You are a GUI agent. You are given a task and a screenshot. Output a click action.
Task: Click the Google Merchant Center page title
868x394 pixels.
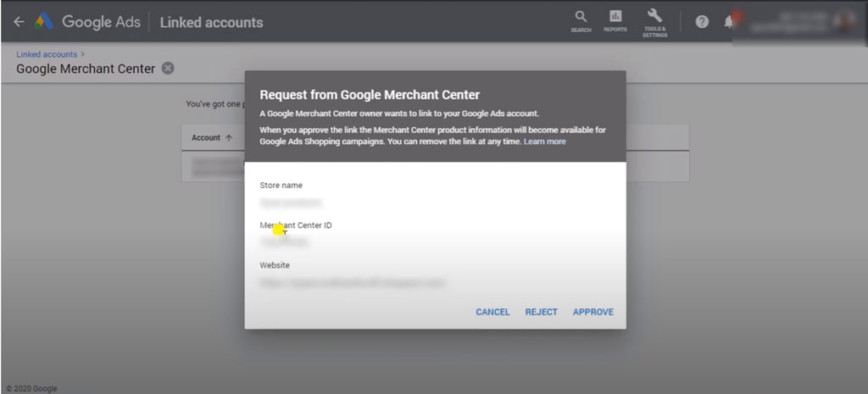tap(86, 69)
